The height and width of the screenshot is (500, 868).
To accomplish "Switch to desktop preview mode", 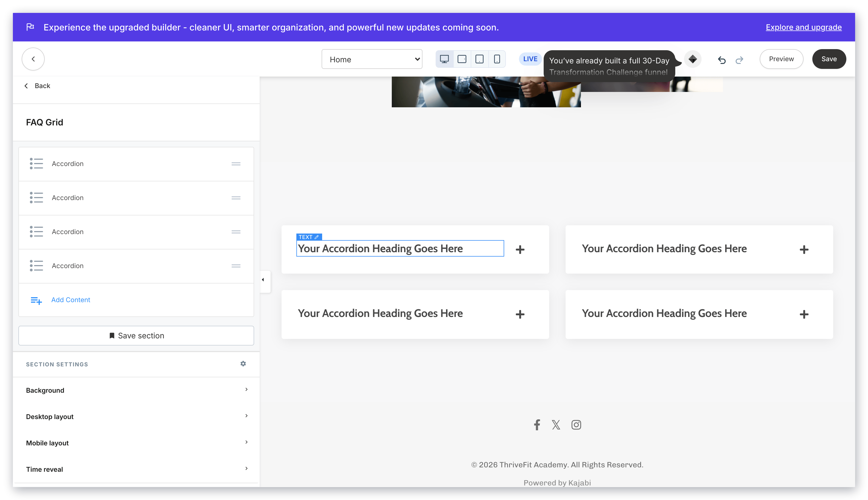I will (444, 59).
